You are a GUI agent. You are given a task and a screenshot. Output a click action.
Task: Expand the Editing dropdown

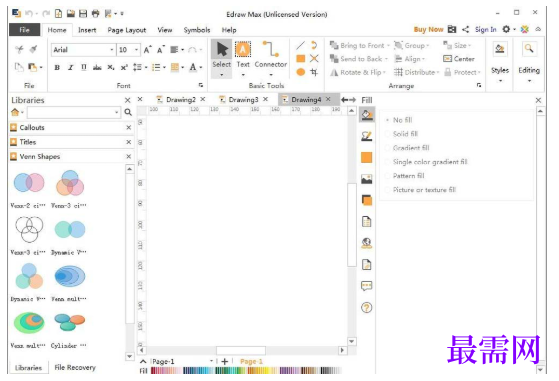pyautogui.click(x=529, y=81)
